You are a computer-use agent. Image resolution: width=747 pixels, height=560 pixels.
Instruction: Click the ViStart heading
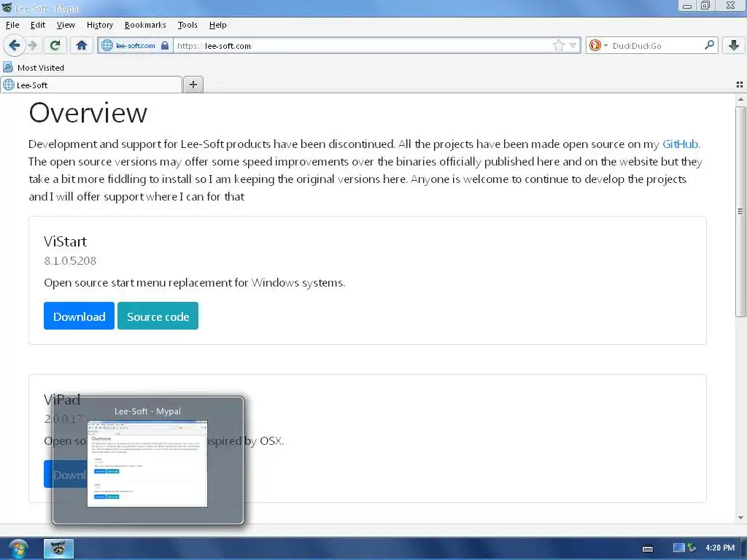click(65, 241)
